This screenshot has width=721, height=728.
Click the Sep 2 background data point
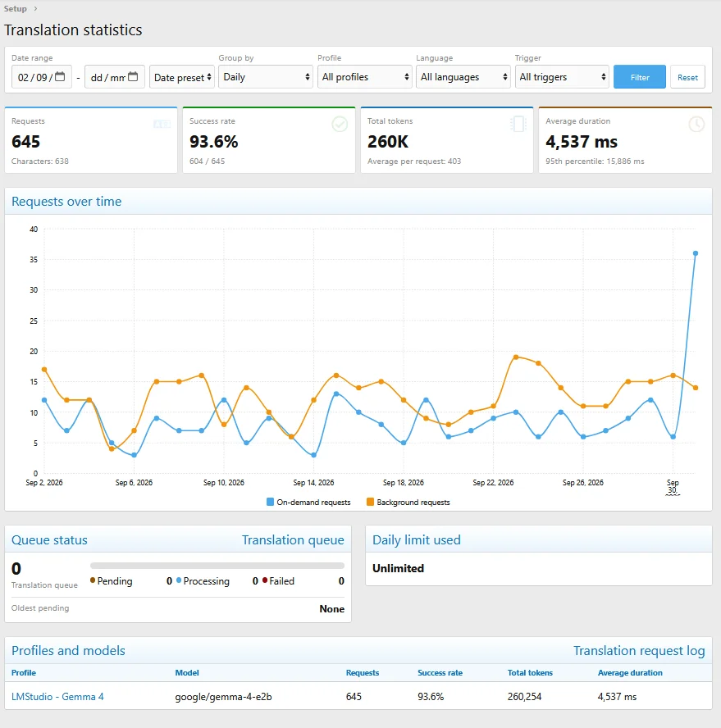point(44,370)
